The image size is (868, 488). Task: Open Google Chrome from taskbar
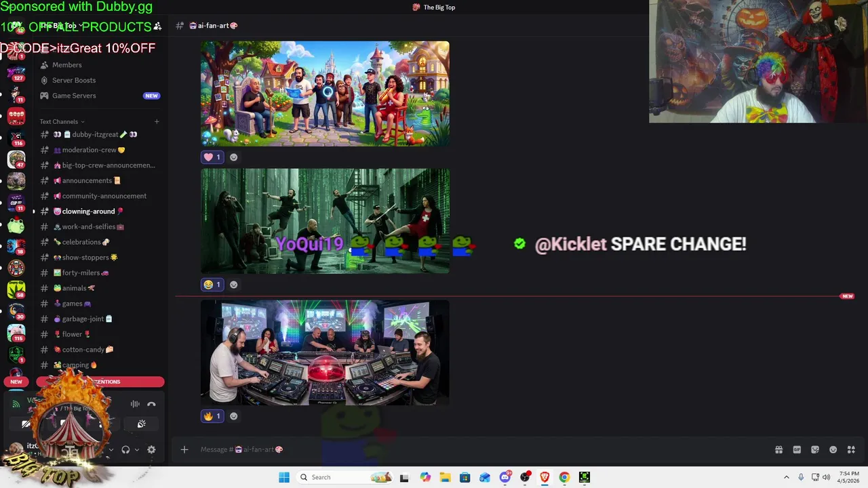pyautogui.click(x=564, y=477)
